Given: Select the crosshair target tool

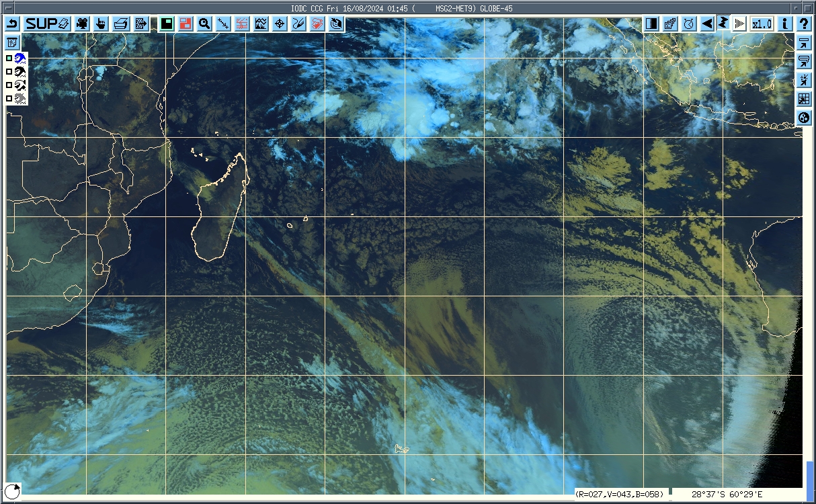Looking at the screenshot, I should (x=280, y=24).
